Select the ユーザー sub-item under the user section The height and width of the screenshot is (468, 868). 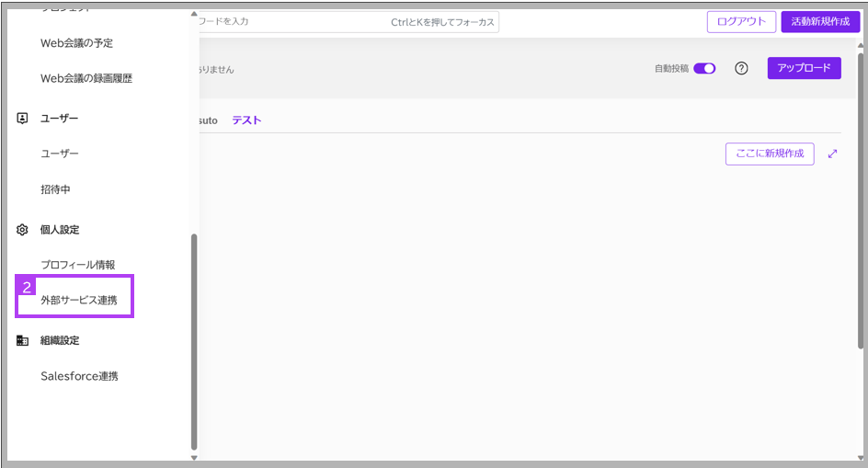coord(60,154)
